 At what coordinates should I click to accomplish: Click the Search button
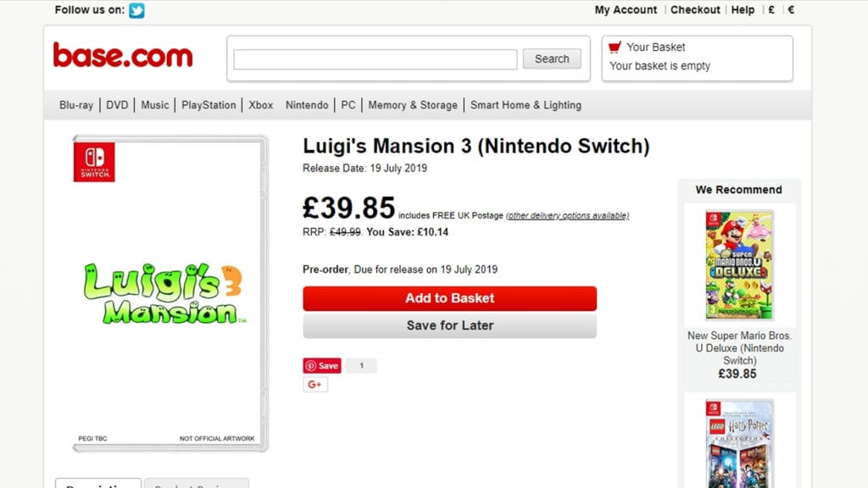(552, 59)
